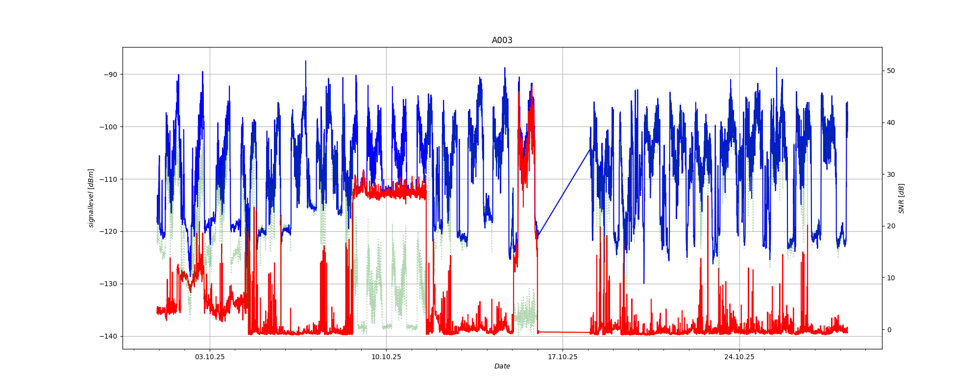Click the 10 tick on SNR axis
Image resolution: width=980 pixels, height=392 pixels.
coord(891,278)
